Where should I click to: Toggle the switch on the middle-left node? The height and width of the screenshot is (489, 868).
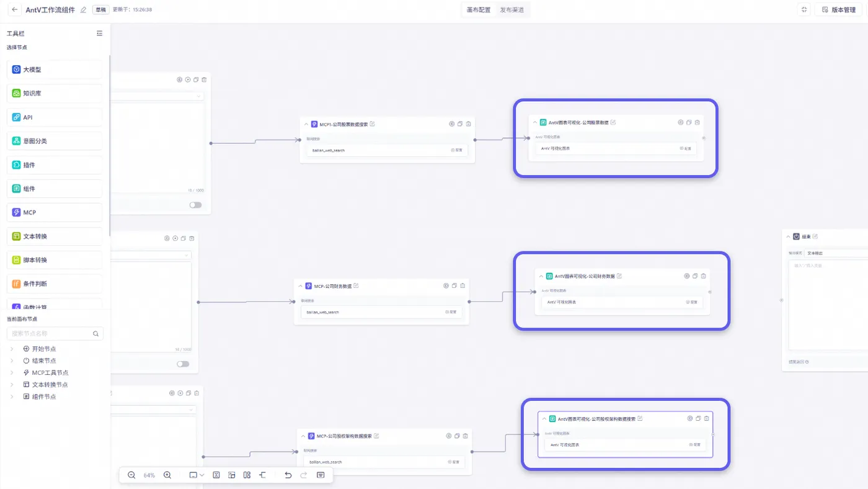(183, 364)
